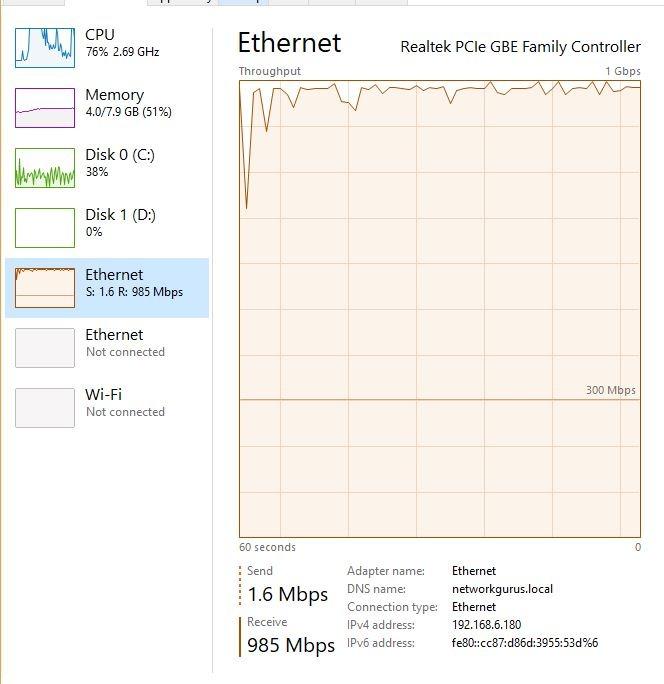Select the CPU usage graph thumbnail
Screen dimensions: 664x684
point(45,48)
